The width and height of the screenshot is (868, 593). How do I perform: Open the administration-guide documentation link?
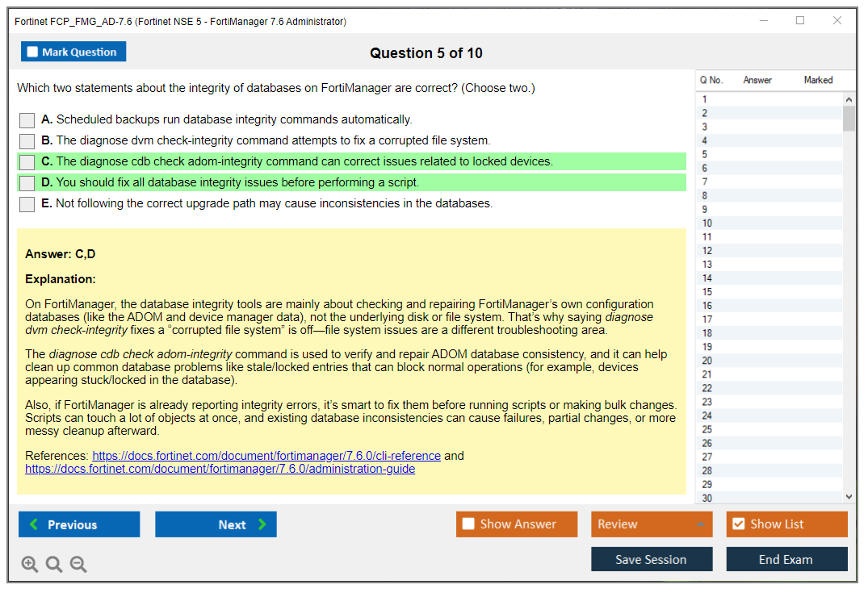220,469
